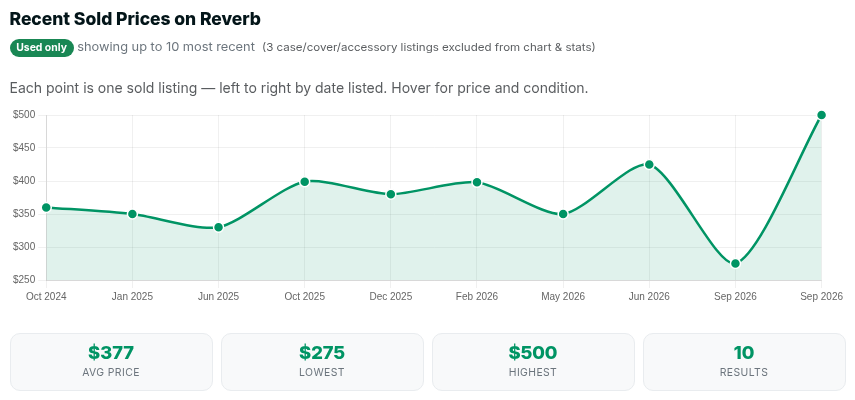855x400 pixels.
Task: Click the 10 Results stat card
Action: pos(744,362)
